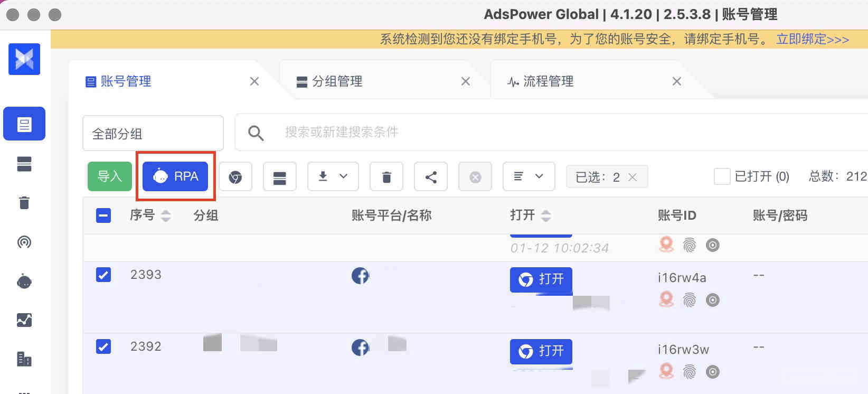
Task: Sort by the 序号 column arrows
Action: point(166,215)
